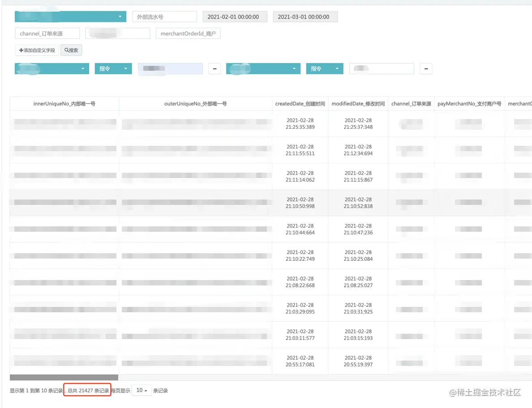Image resolution: width=532 pixels, height=408 pixels.
Task: Select modified time 21:11:15:867 cell
Action: (x=358, y=177)
